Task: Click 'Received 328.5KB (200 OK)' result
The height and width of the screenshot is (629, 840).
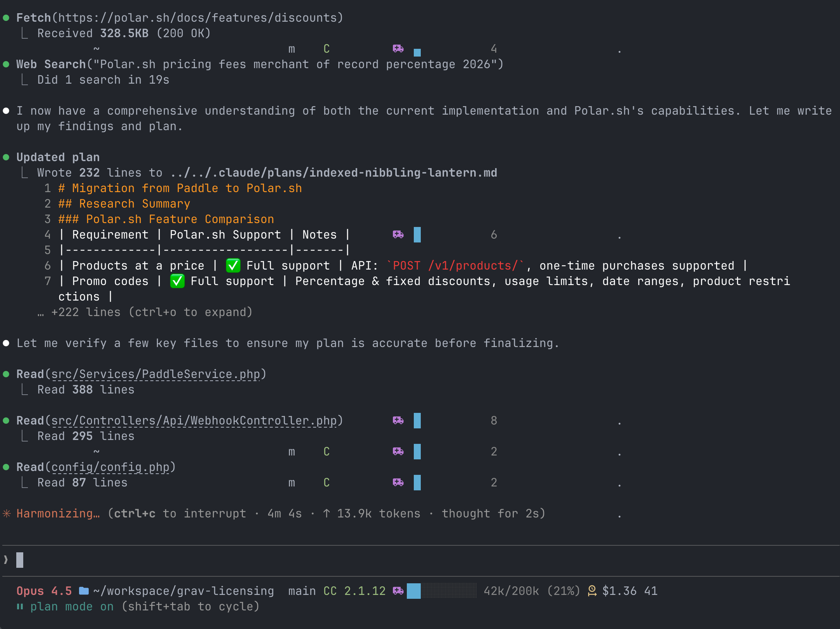Action: coord(124,33)
